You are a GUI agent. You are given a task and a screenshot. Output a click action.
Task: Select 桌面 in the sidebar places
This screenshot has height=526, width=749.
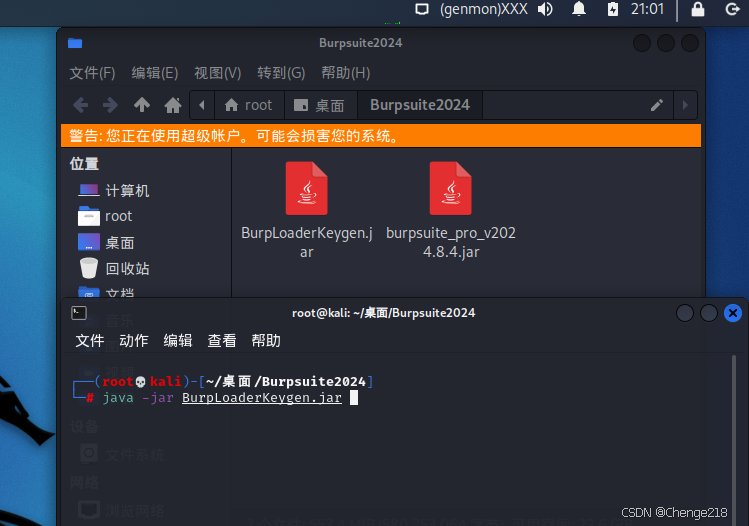pos(106,243)
